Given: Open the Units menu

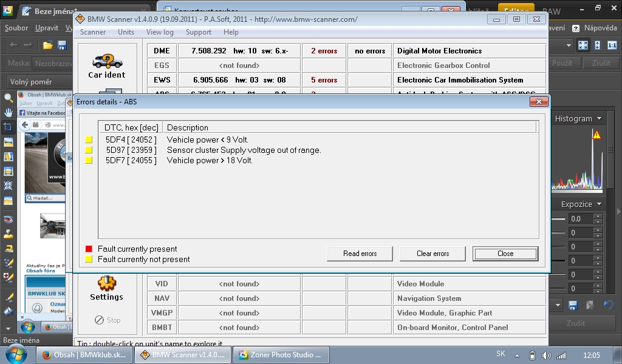Looking at the screenshot, I should tap(126, 32).
